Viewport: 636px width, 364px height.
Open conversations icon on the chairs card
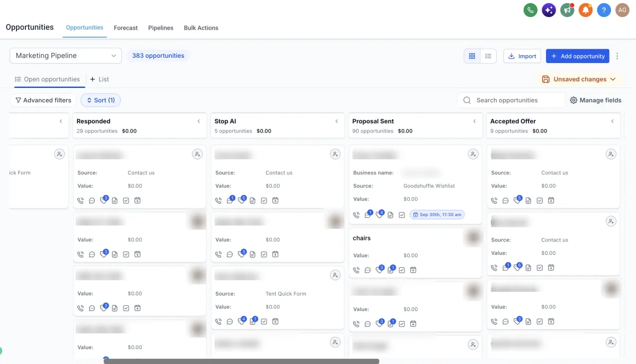368,270
